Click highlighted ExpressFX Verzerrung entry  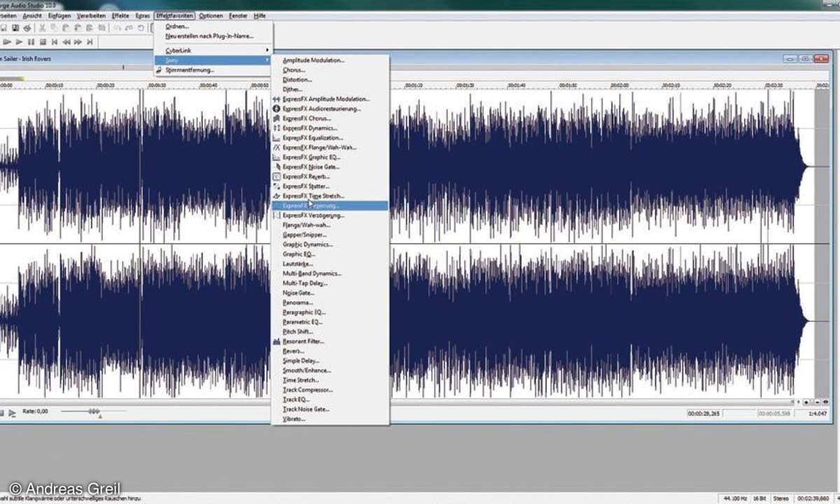[330, 206]
